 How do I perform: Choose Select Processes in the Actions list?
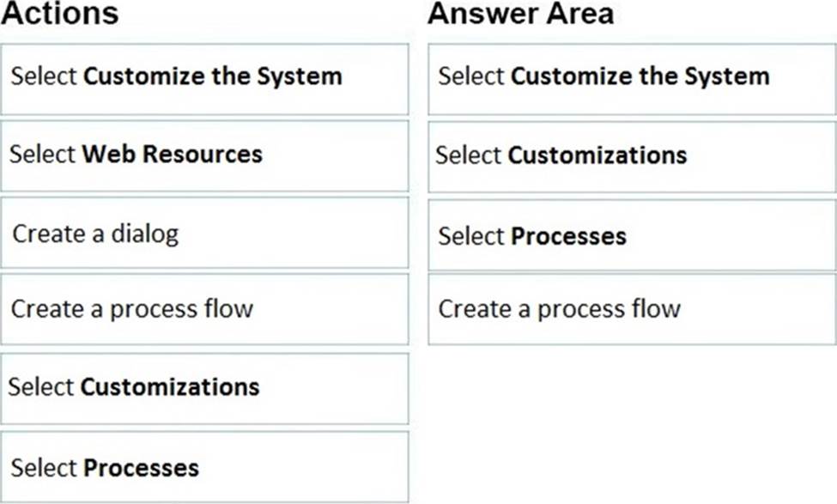204,468
